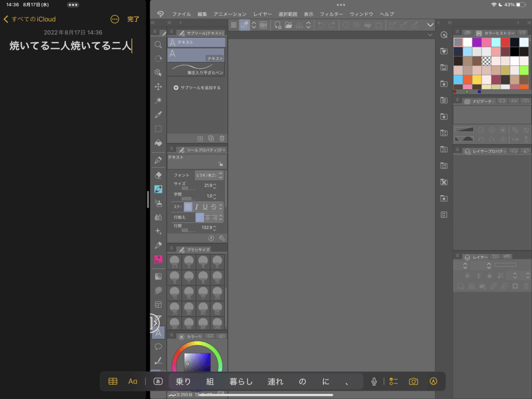This screenshot has height=399, width=532.
Task: Tap the camera icon on the keyboard bar
Action: click(x=413, y=381)
